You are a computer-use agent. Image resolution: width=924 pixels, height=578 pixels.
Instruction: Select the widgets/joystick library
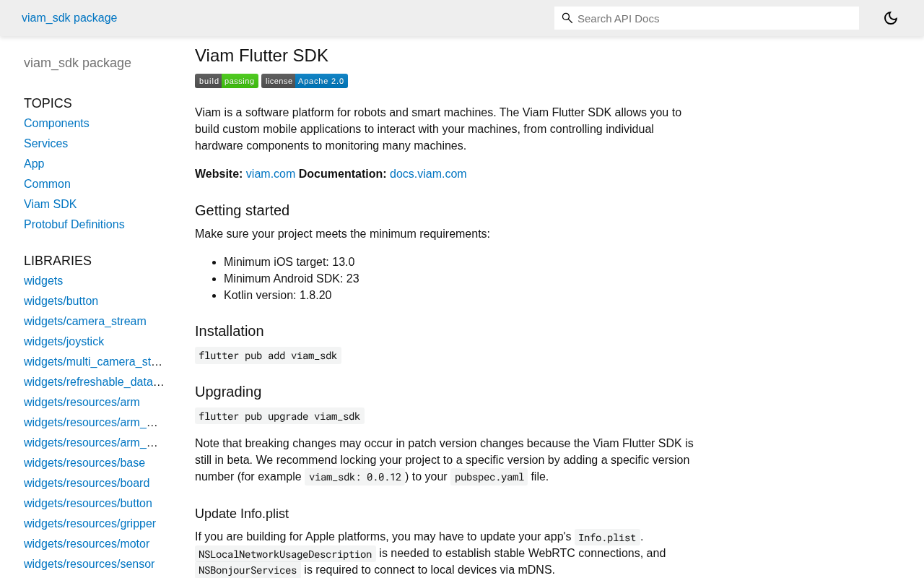(x=64, y=342)
